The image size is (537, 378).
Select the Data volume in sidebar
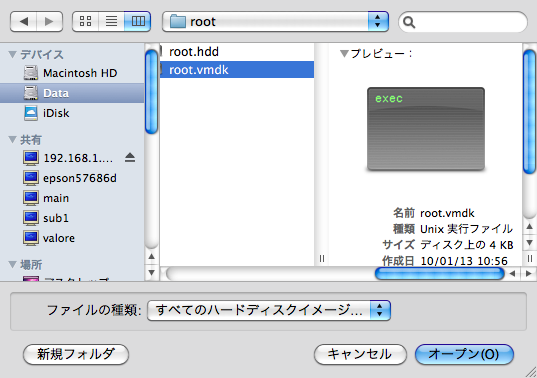(72, 93)
